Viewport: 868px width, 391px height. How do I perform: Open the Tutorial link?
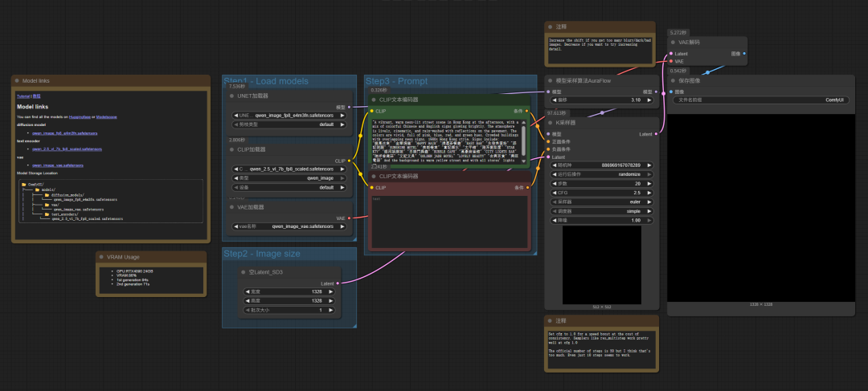pyautogui.click(x=23, y=96)
